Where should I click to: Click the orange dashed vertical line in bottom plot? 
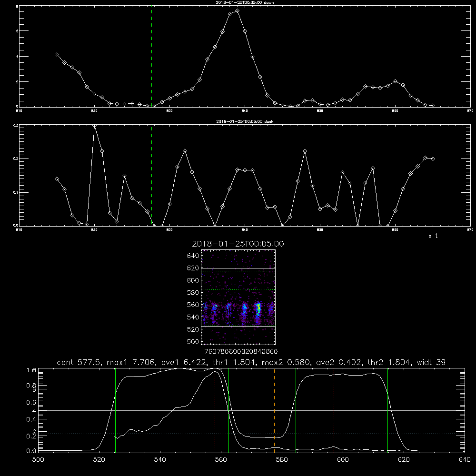(x=275, y=410)
